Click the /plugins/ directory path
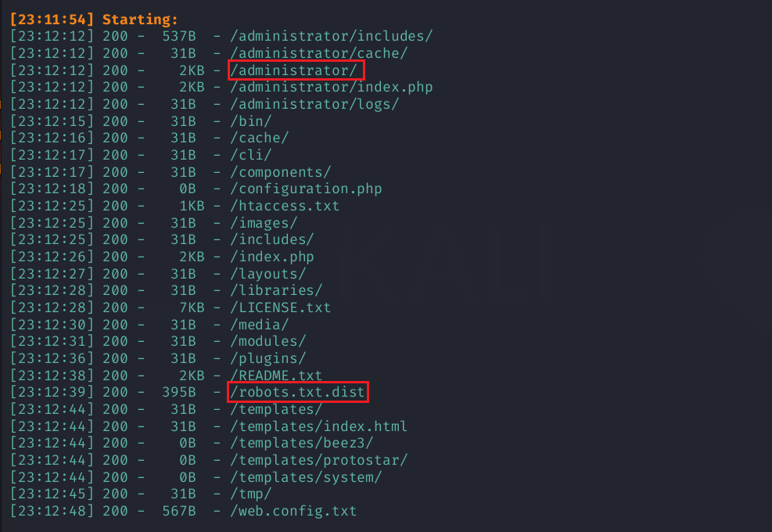This screenshot has width=772, height=532. tap(268, 358)
